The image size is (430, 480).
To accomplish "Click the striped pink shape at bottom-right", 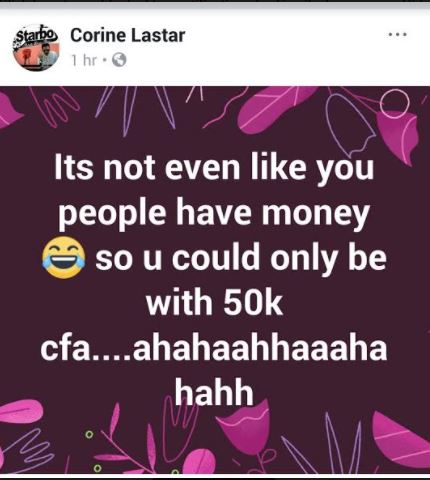I will (x=400, y=440).
